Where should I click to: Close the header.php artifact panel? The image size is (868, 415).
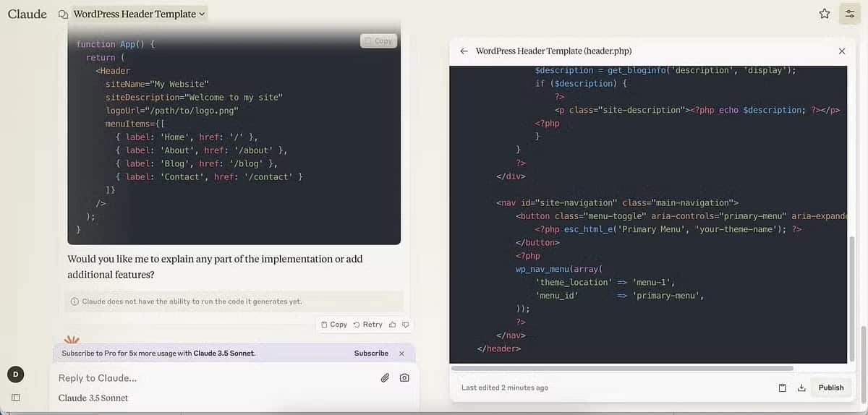[x=842, y=51]
